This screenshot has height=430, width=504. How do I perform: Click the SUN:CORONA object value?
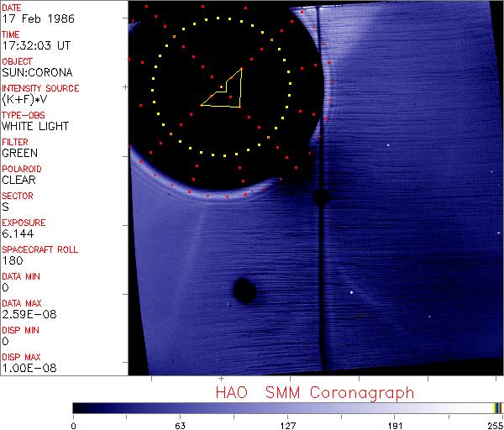35,72
